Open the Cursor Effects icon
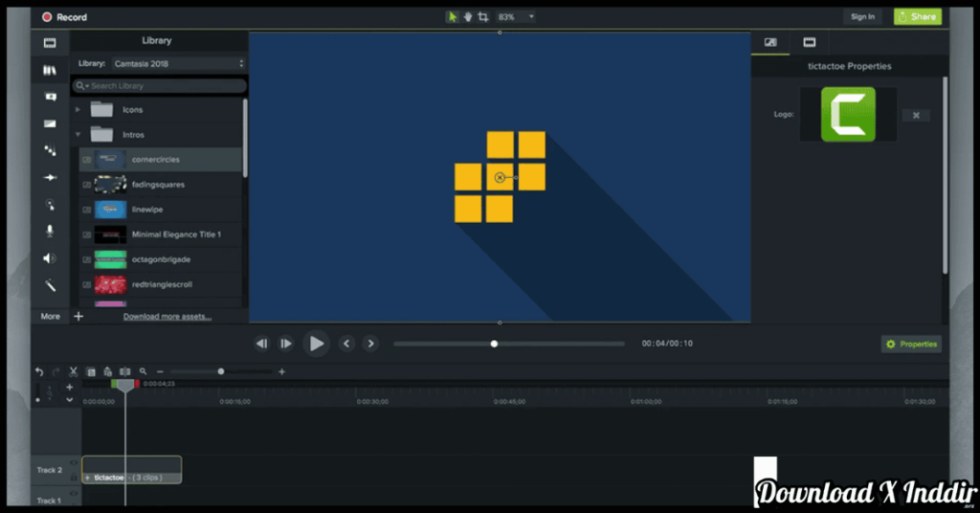980x513 pixels. 50,204
